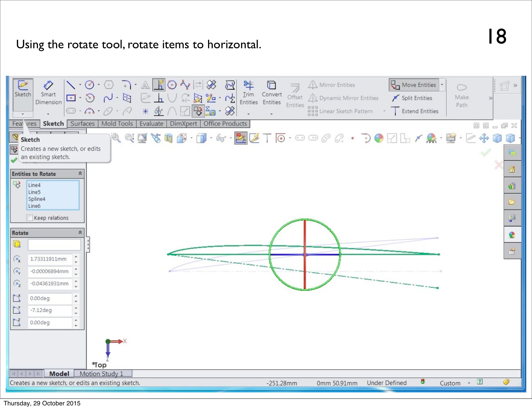Select the Circle sketch tool
Image resolution: width=532 pixels, height=409 pixels.
[x=90, y=85]
